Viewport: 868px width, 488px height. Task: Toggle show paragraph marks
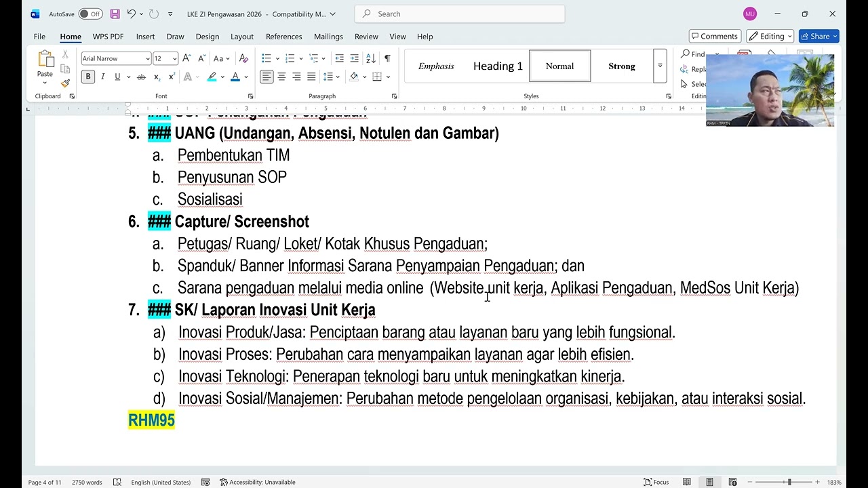point(387,58)
